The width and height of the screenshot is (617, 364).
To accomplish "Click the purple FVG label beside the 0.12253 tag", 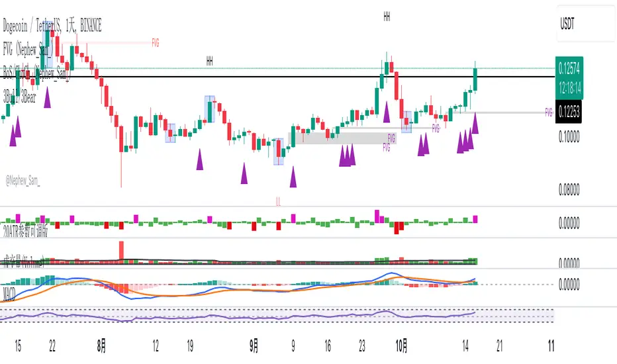I will point(549,113).
